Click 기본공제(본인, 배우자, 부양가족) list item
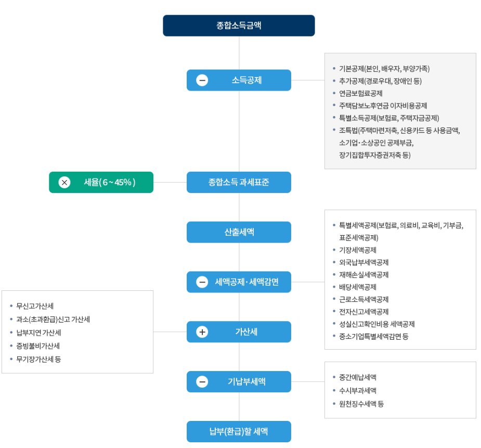481x448 pixels. click(x=384, y=69)
